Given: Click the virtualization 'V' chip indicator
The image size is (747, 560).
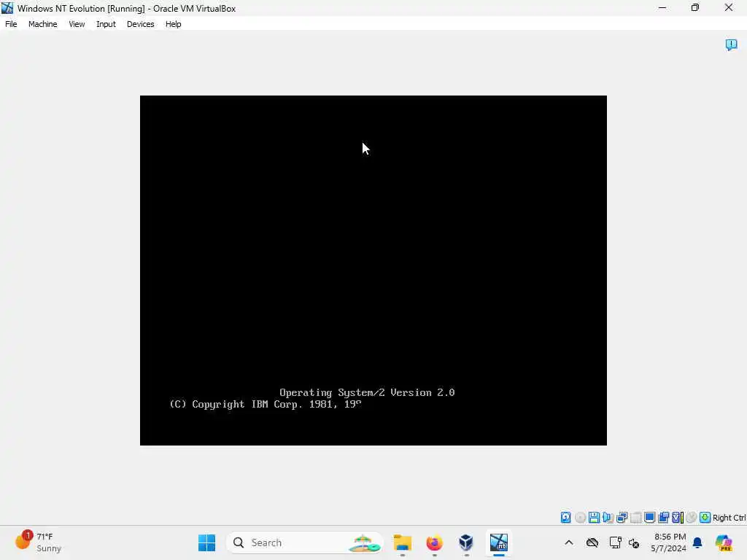Looking at the screenshot, I should point(678,517).
